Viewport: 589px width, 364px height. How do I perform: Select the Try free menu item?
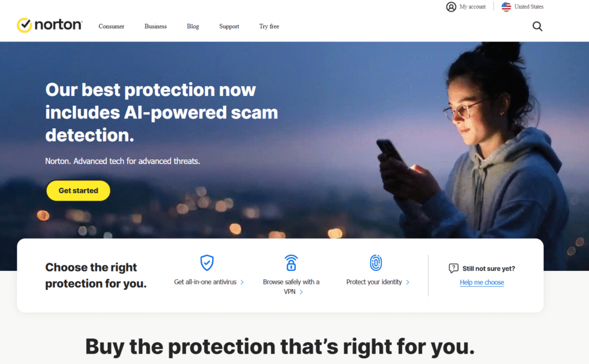point(269,26)
